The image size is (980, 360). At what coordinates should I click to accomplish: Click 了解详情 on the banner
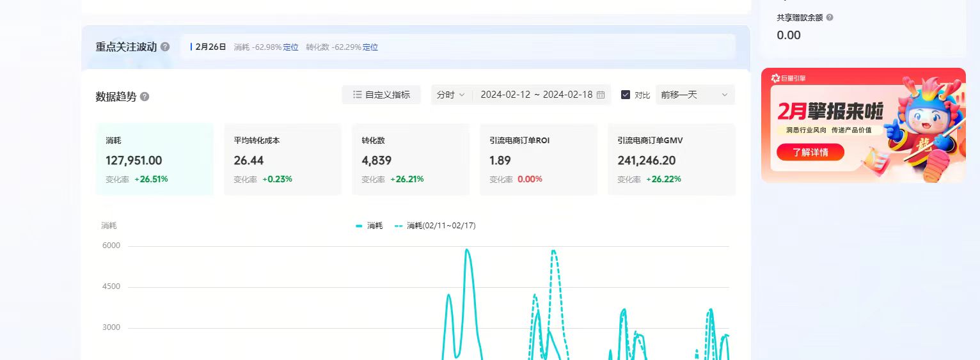(810, 152)
